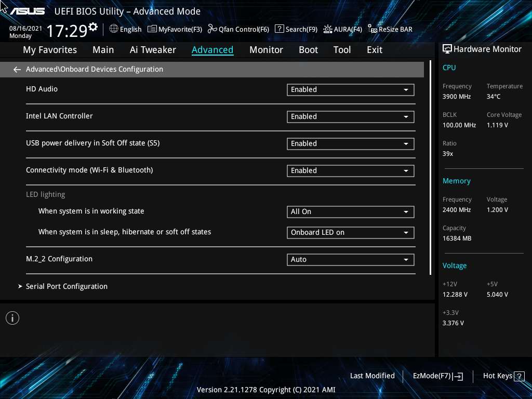Image resolution: width=532 pixels, height=399 pixels.
Task: Open the Ai Tweaker tab
Action: tap(153, 50)
